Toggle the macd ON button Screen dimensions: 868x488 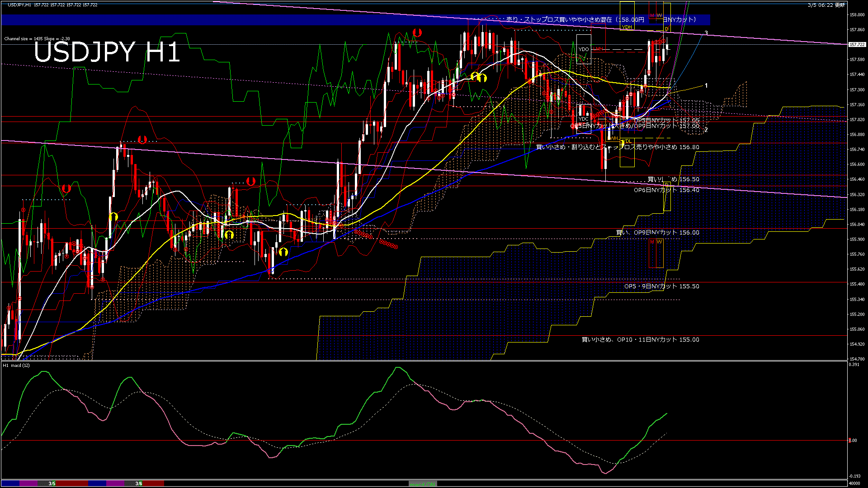click(423, 484)
